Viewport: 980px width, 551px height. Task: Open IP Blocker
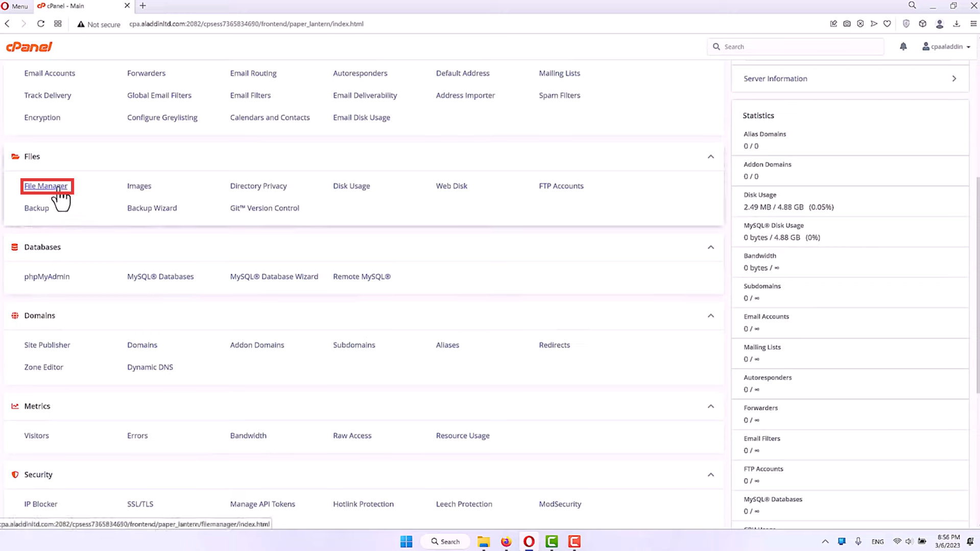pyautogui.click(x=41, y=504)
